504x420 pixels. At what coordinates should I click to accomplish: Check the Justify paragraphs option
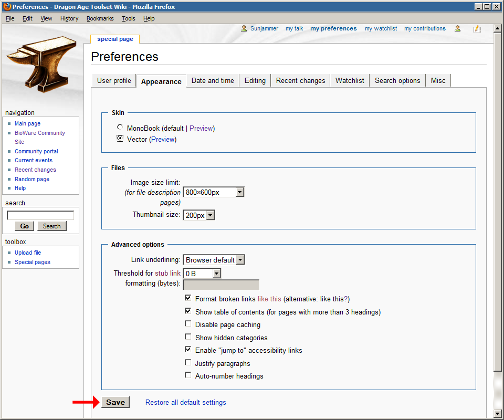coord(188,363)
